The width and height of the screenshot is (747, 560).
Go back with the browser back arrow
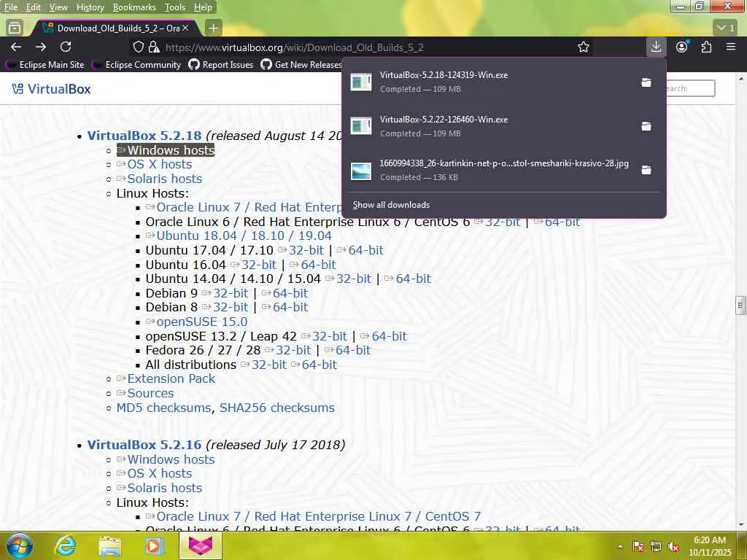(16, 47)
